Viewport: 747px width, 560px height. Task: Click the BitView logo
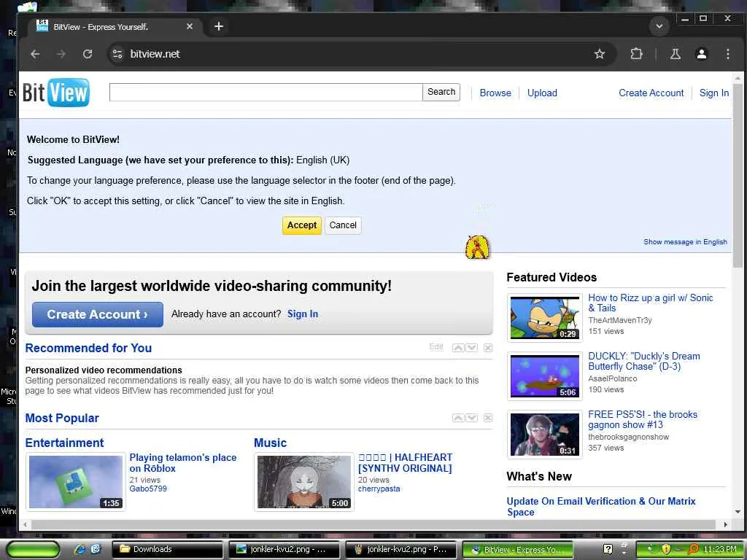[56, 93]
